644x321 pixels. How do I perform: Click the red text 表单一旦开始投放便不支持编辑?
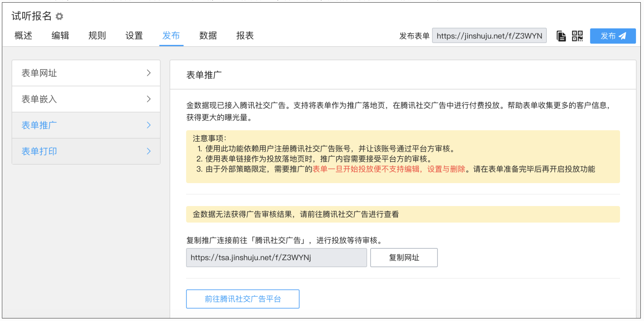tap(366, 169)
